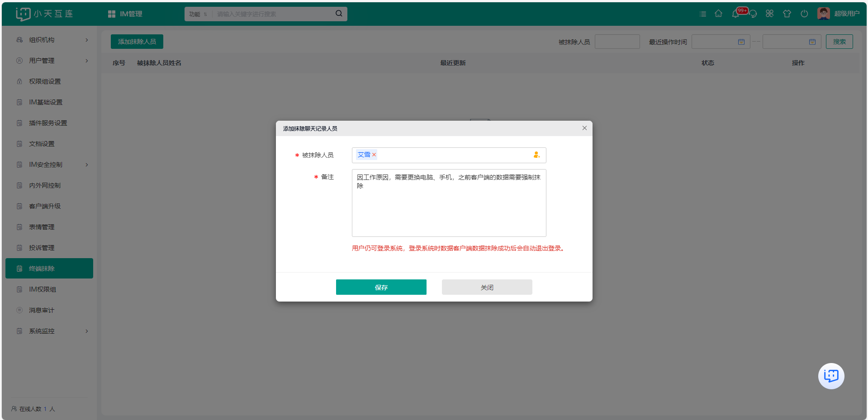This screenshot has width=868, height=420.
Task: Click the 消息审计 sidebar icon
Action: coord(19,310)
